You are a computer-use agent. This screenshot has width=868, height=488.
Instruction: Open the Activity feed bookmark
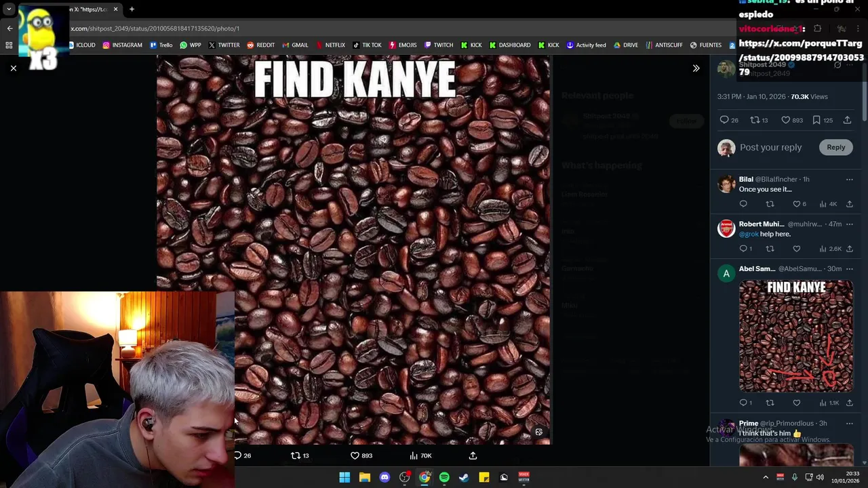pyautogui.click(x=586, y=45)
